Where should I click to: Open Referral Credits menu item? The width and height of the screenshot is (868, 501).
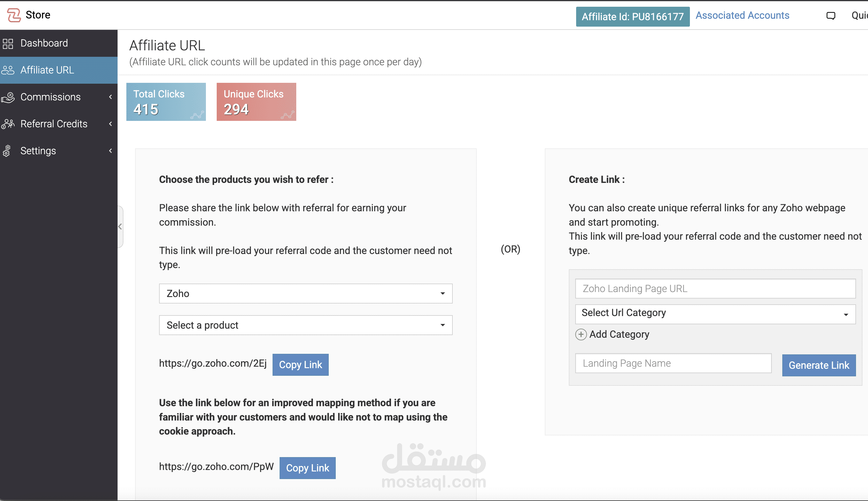pos(59,124)
